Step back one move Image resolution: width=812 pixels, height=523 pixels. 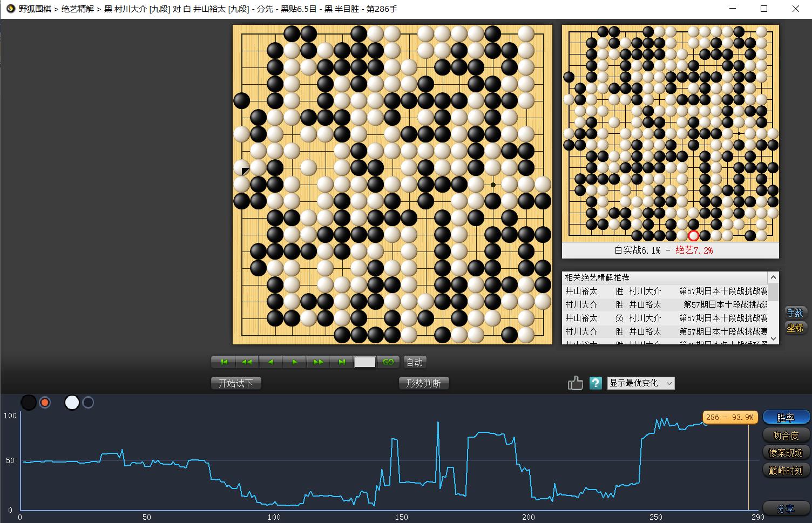pos(270,362)
